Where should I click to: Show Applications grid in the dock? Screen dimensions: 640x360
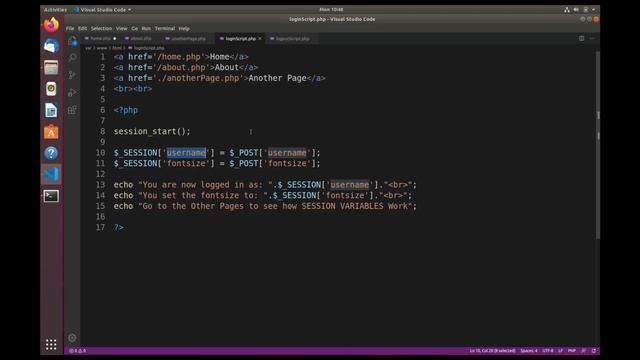(x=51, y=344)
